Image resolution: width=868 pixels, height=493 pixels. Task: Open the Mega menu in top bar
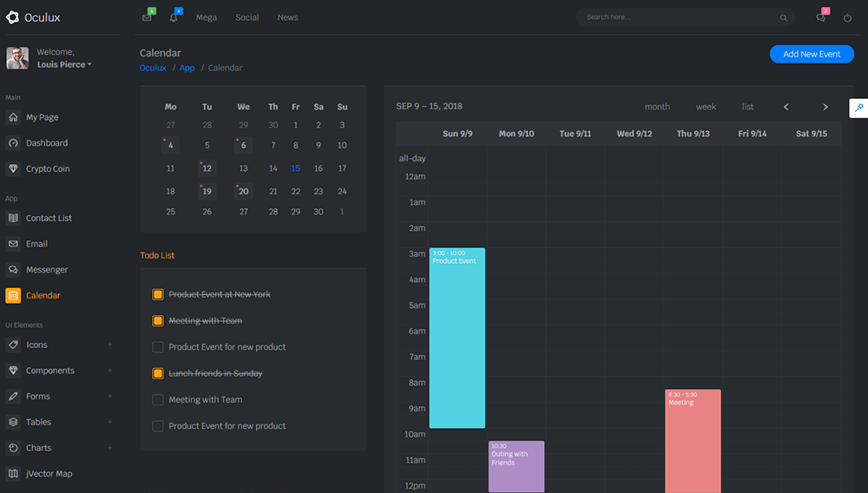[x=207, y=17]
